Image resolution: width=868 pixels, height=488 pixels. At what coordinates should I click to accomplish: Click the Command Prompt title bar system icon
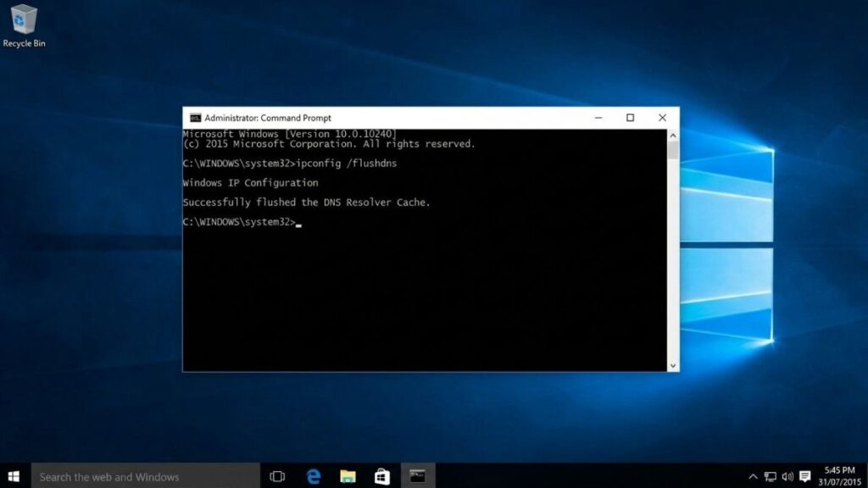(195, 118)
